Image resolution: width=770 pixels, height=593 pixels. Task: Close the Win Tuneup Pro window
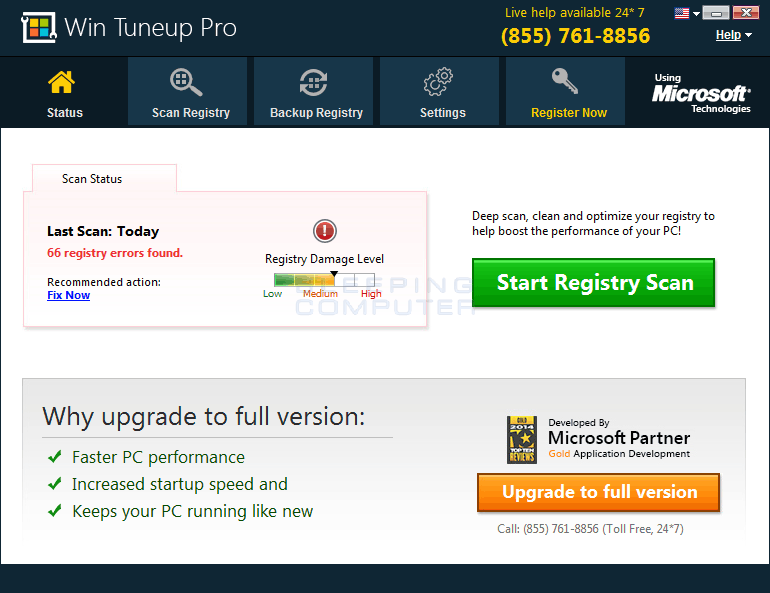(746, 13)
